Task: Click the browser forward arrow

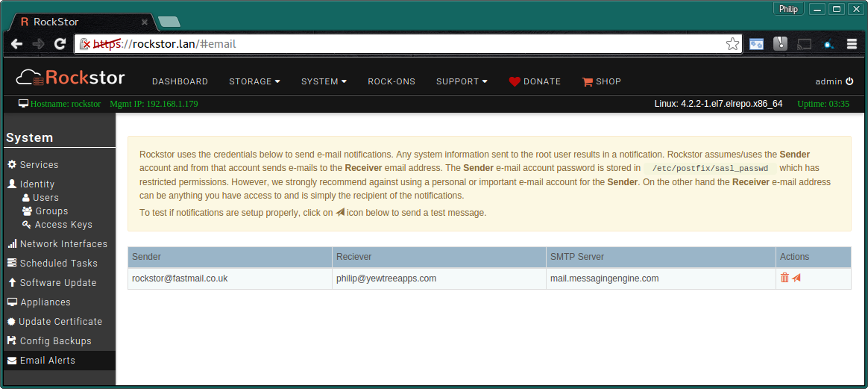Action: pyautogui.click(x=38, y=44)
